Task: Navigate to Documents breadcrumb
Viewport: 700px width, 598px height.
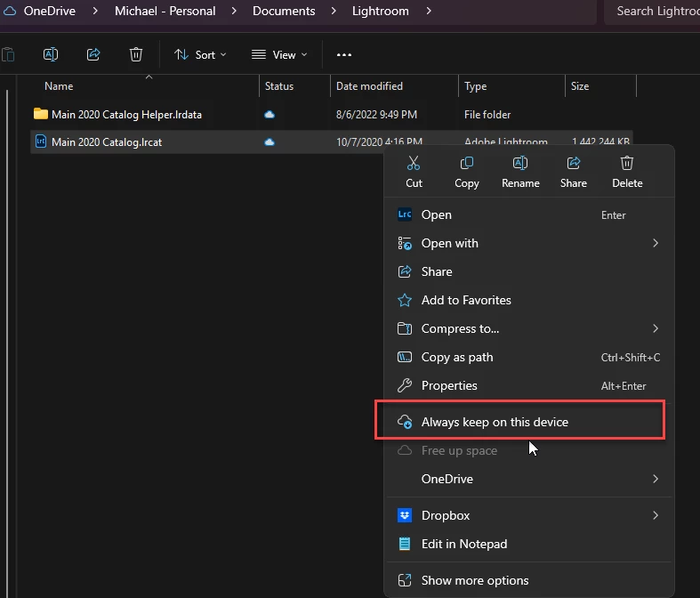Action: [284, 11]
